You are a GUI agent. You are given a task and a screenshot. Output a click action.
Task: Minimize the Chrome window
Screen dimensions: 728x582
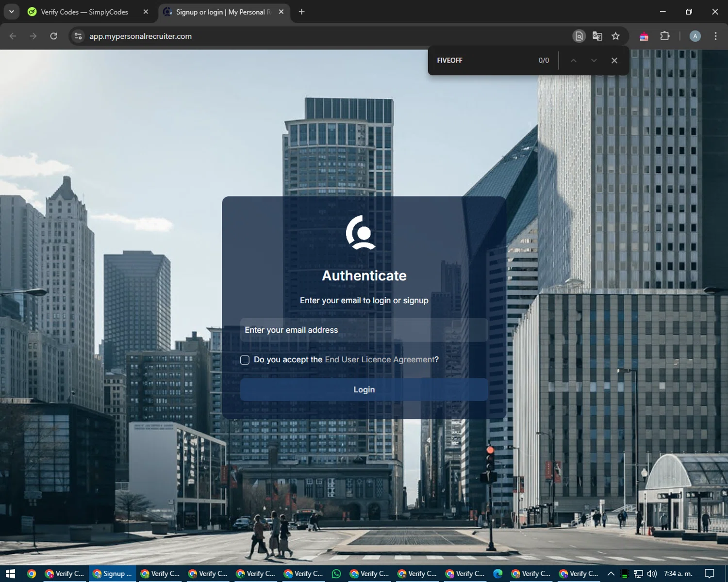pos(663,12)
